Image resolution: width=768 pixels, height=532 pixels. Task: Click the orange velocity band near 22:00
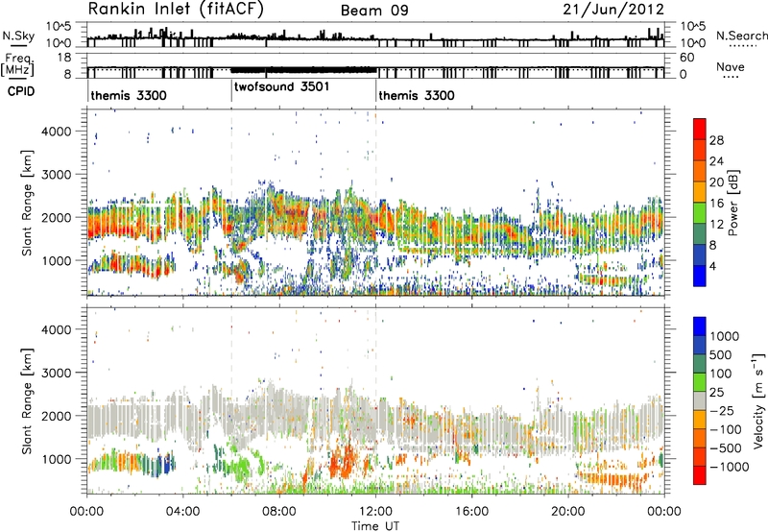(x=612, y=478)
